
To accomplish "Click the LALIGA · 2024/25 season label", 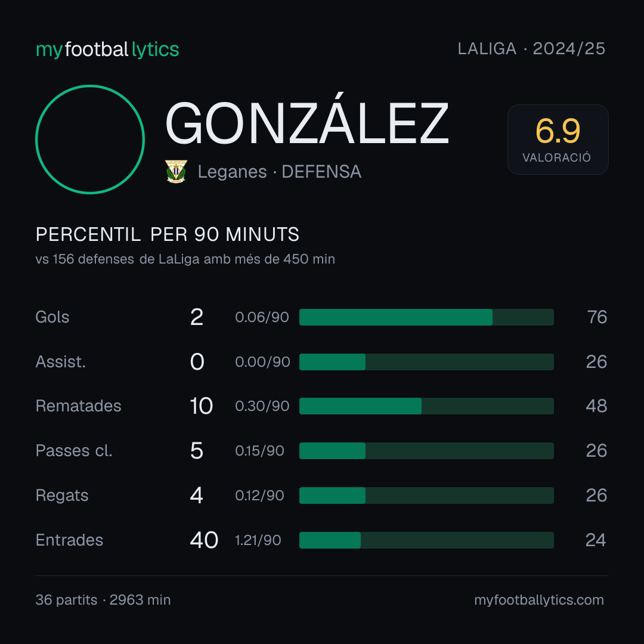I will click(531, 49).
